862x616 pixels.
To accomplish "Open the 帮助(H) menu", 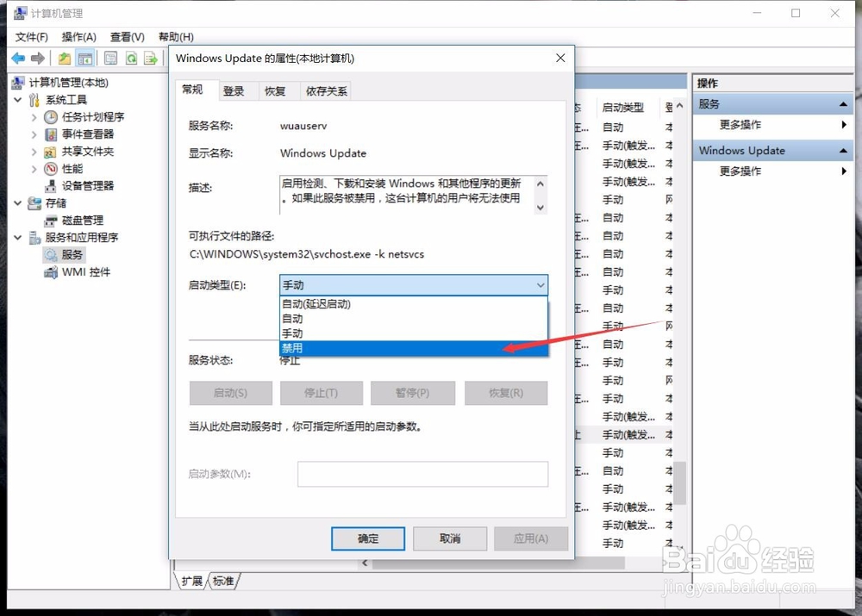I will 176,37.
